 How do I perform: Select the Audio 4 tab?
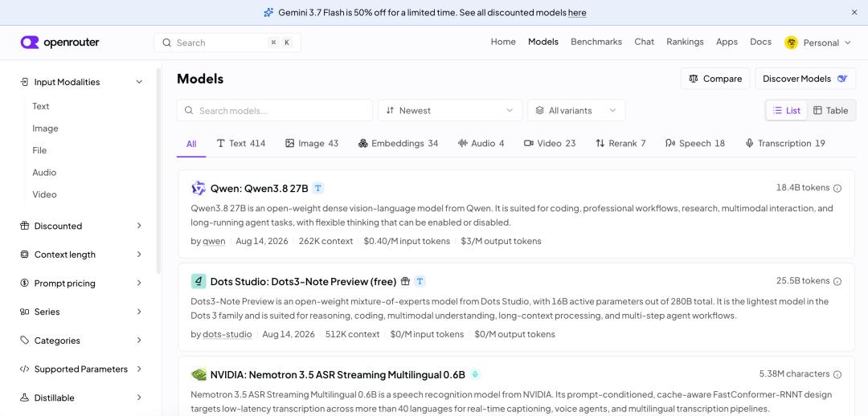(481, 143)
